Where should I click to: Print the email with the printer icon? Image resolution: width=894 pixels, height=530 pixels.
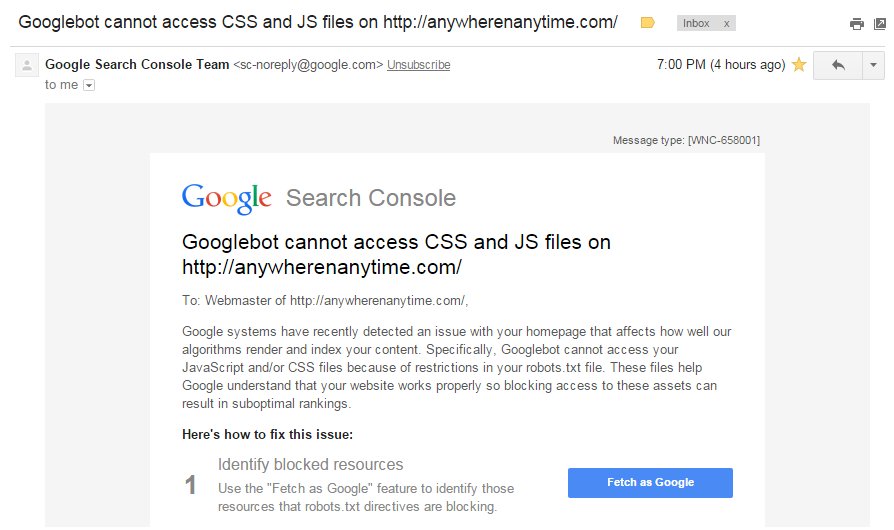856,24
